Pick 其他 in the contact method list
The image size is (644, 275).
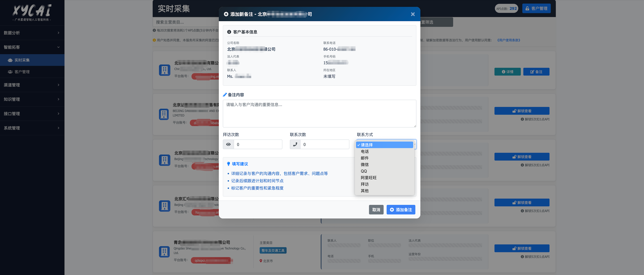pyautogui.click(x=385, y=191)
